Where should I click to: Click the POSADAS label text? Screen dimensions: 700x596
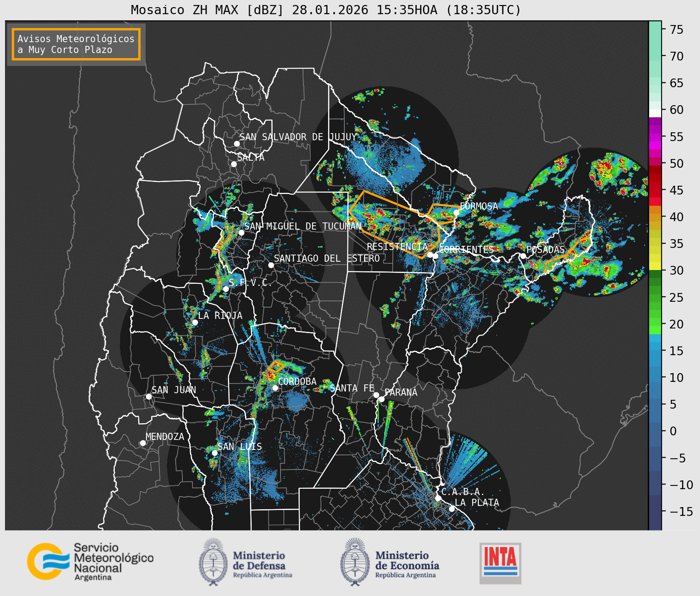pos(546,250)
